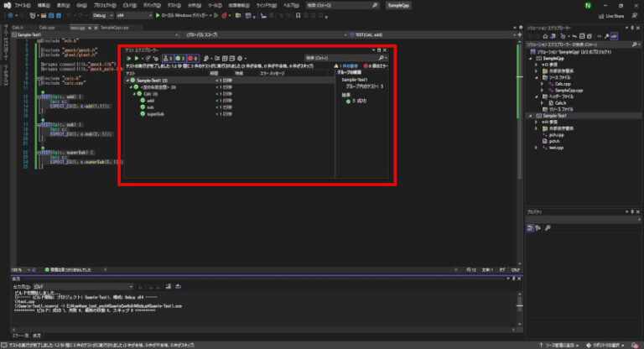Collapse the SampleCpp project node

pyautogui.click(x=530, y=59)
